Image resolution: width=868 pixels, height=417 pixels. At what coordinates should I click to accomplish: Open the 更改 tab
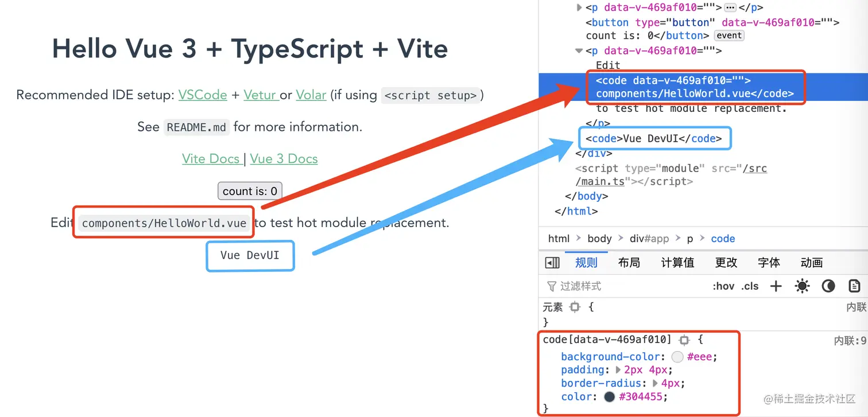(726, 263)
